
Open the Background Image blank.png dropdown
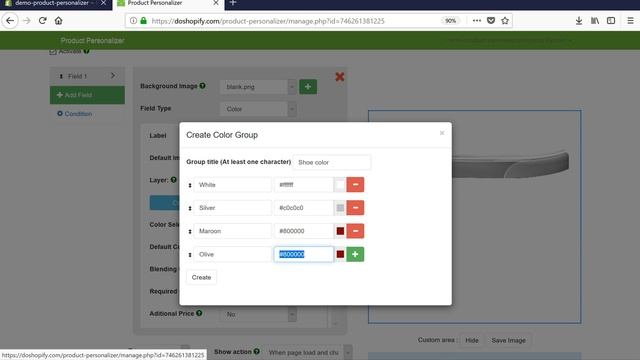pos(258,87)
